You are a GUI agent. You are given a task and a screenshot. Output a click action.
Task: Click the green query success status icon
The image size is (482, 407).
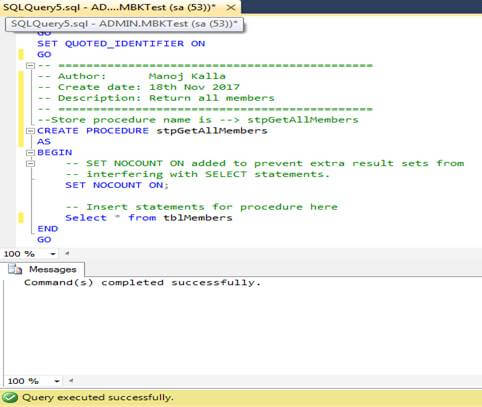(10, 397)
